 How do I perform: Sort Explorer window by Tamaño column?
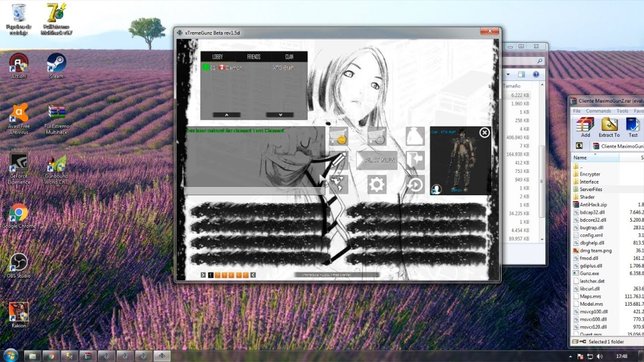click(x=512, y=86)
